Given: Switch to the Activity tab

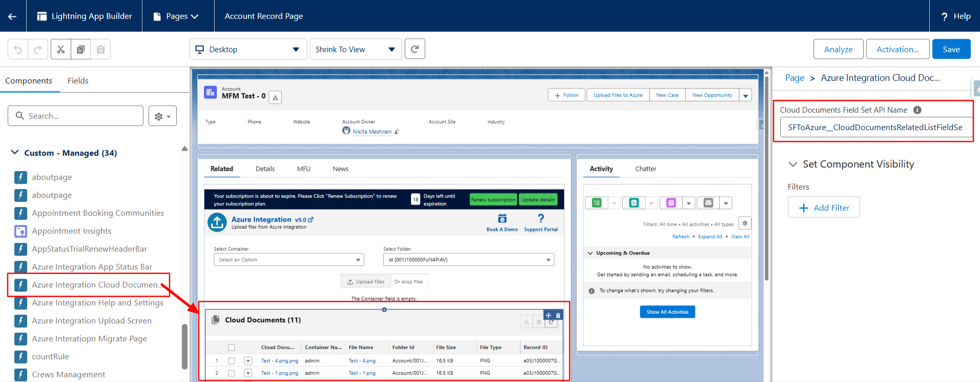Looking at the screenshot, I should tap(601, 169).
